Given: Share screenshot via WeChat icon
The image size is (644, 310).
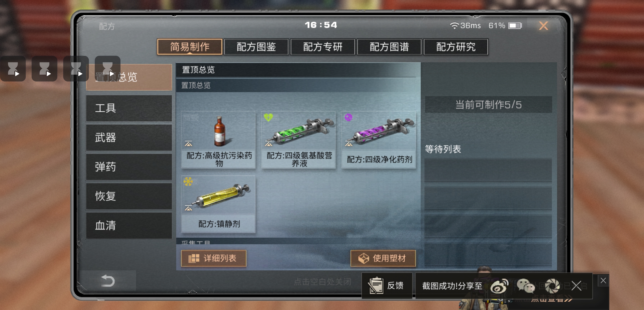Looking at the screenshot, I should (526, 286).
